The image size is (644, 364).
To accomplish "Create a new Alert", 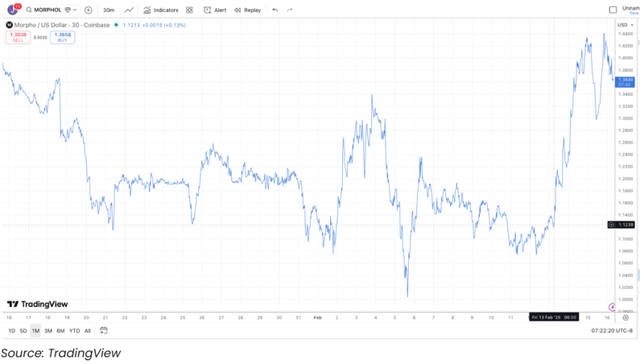I will (215, 10).
